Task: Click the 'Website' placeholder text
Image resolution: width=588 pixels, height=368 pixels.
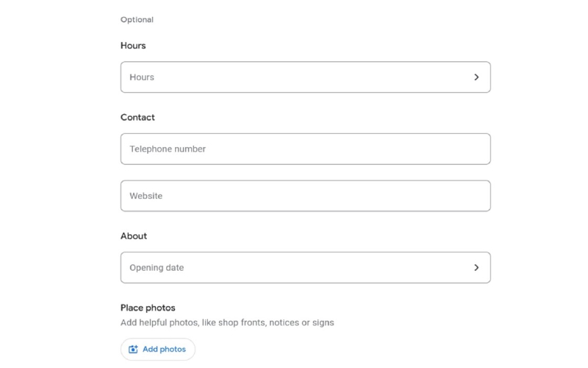Action: click(x=146, y=196)
